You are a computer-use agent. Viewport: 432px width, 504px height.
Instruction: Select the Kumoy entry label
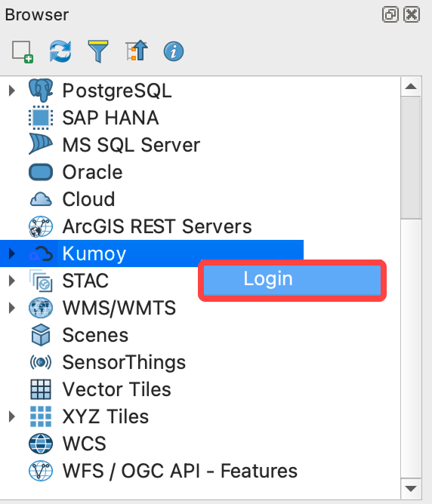[x=94, y=254]
